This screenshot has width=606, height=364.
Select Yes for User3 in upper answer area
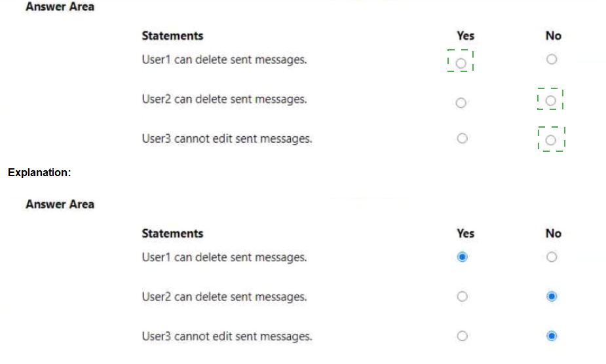point(462,138)
